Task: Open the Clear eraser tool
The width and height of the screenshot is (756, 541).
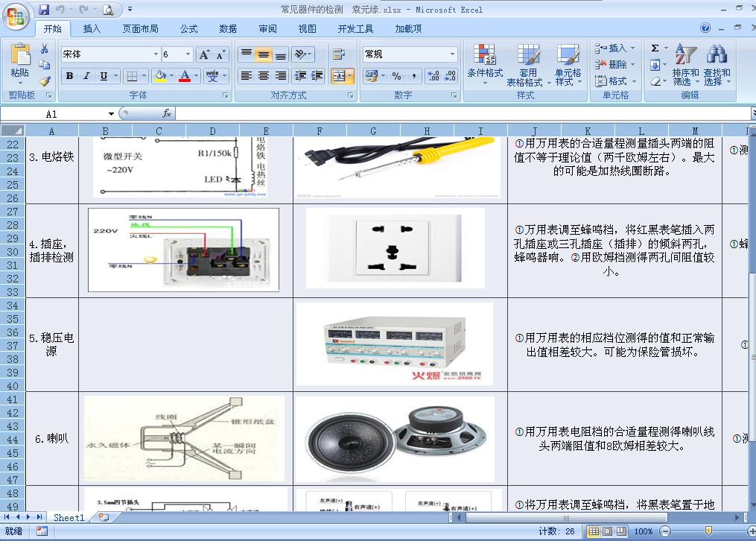Action: tap(655, 81)
